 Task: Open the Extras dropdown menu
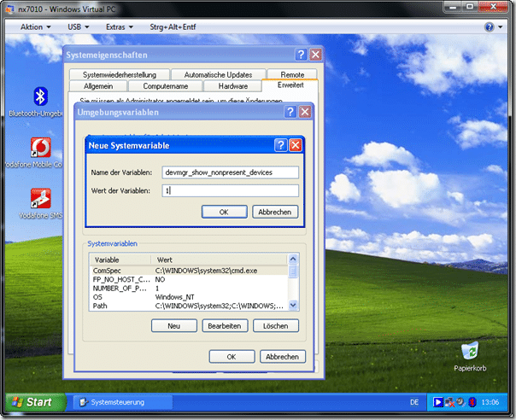click(x=120, y=27)
